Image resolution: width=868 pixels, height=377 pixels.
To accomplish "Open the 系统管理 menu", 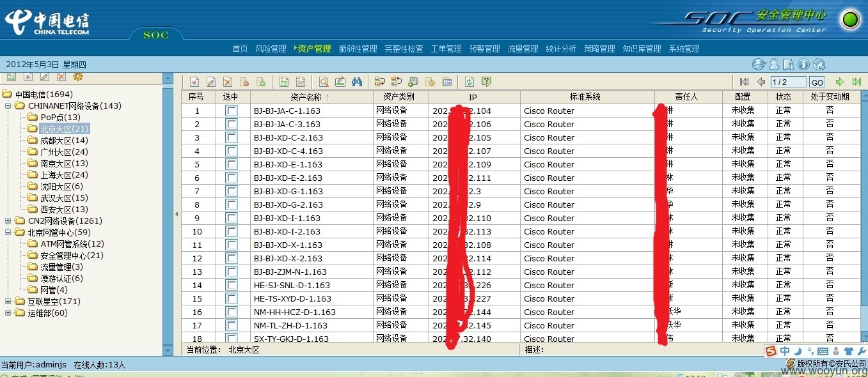I will coord(684,49).
